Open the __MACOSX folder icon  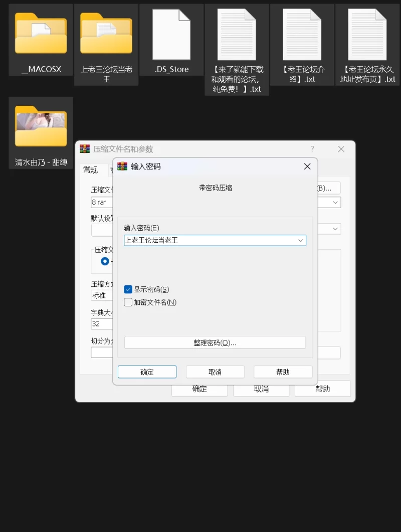pos(41,34)
